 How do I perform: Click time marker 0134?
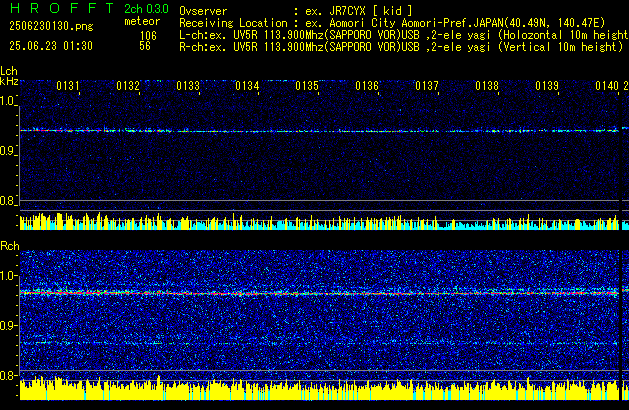point(248,86)
